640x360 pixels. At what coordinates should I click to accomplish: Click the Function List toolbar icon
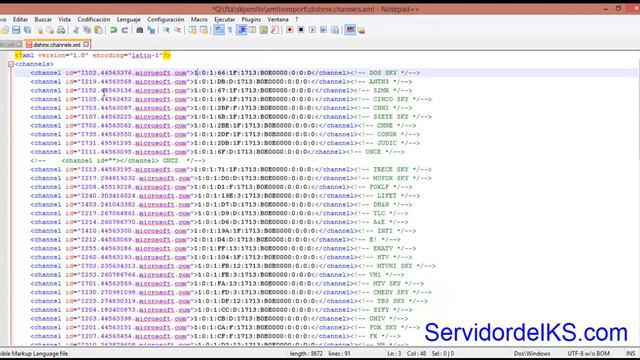tap(275, 30)
